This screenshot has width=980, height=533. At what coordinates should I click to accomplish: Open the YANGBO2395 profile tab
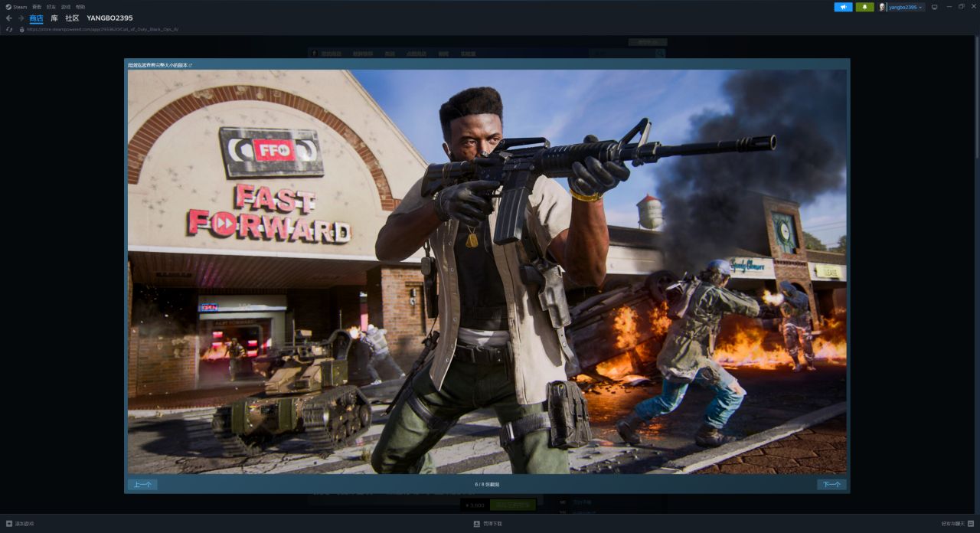point(109,18)
